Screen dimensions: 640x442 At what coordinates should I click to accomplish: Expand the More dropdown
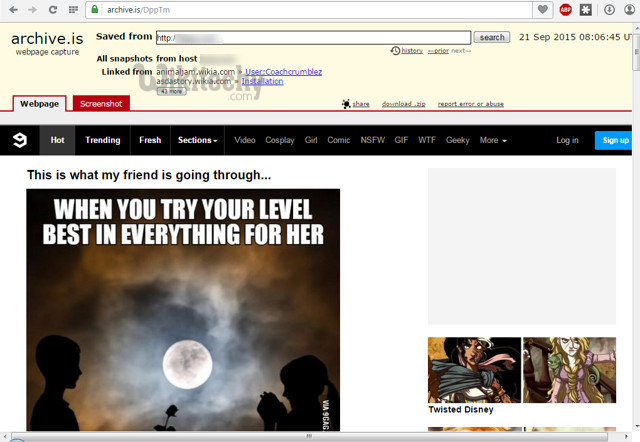point(493,140)
